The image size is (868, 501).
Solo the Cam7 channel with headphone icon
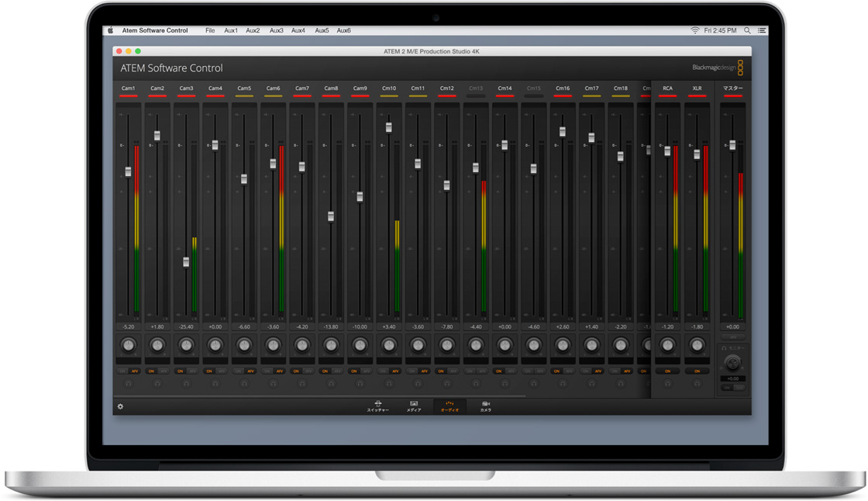point(301,383)
